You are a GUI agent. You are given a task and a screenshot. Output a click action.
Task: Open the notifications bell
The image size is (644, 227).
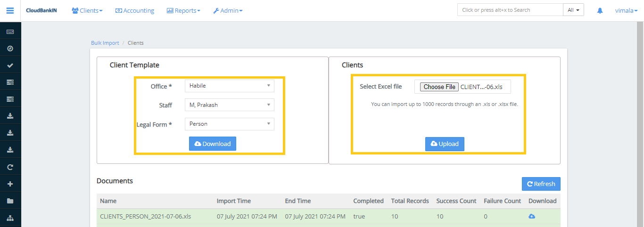(x=600, y=10)
